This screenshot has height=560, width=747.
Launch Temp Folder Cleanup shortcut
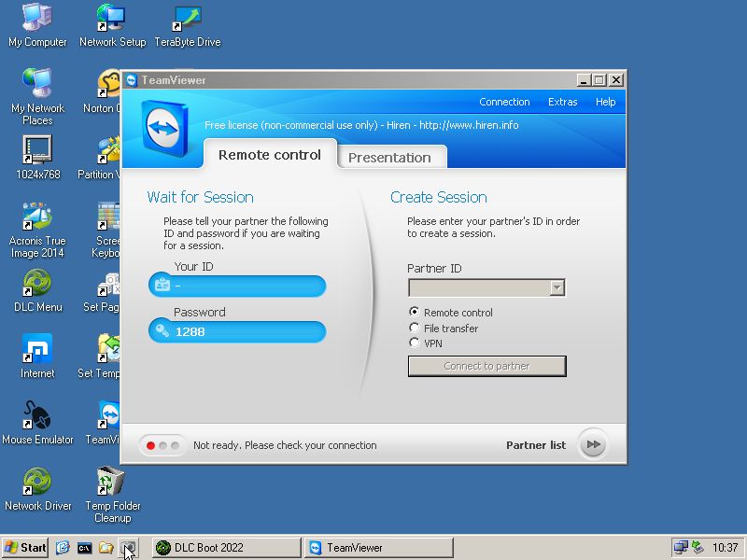[x=112, y=496]
